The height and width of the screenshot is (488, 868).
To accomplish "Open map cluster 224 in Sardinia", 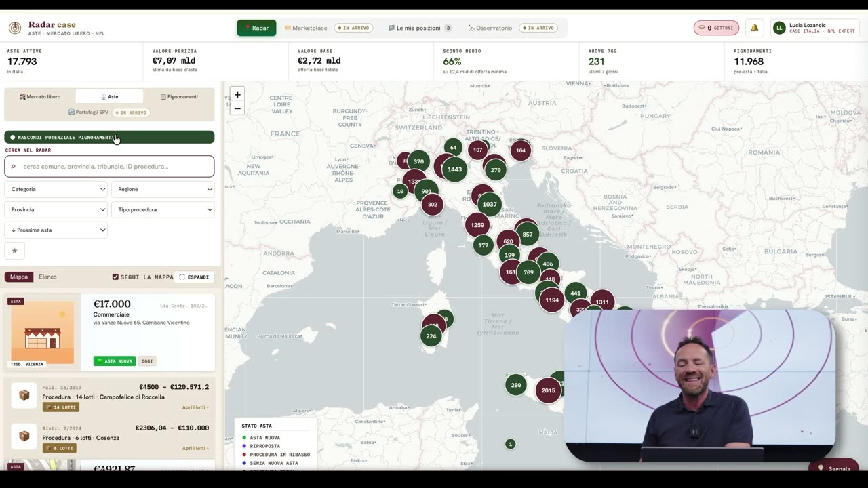I will click(x=431, y=335).
